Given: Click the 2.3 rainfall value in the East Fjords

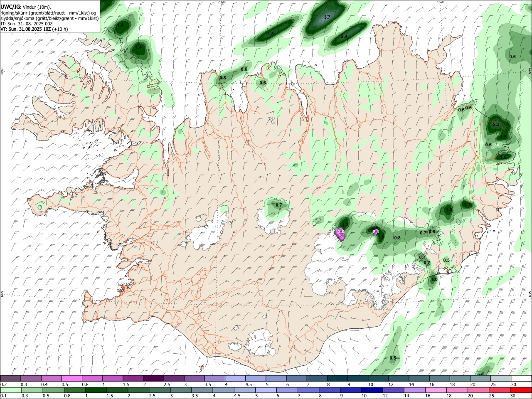Looking at the screenshot, I should click(x=496, y=124).
